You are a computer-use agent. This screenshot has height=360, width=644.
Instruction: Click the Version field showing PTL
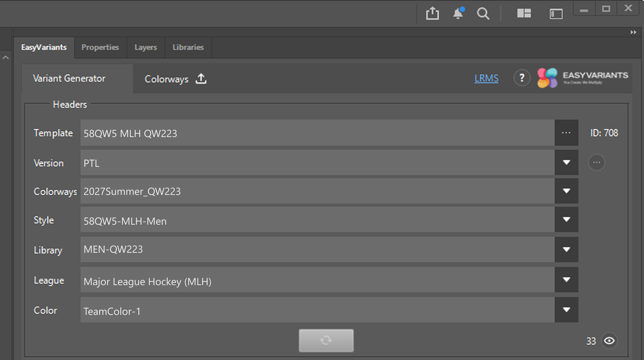[x=318, y=162]
